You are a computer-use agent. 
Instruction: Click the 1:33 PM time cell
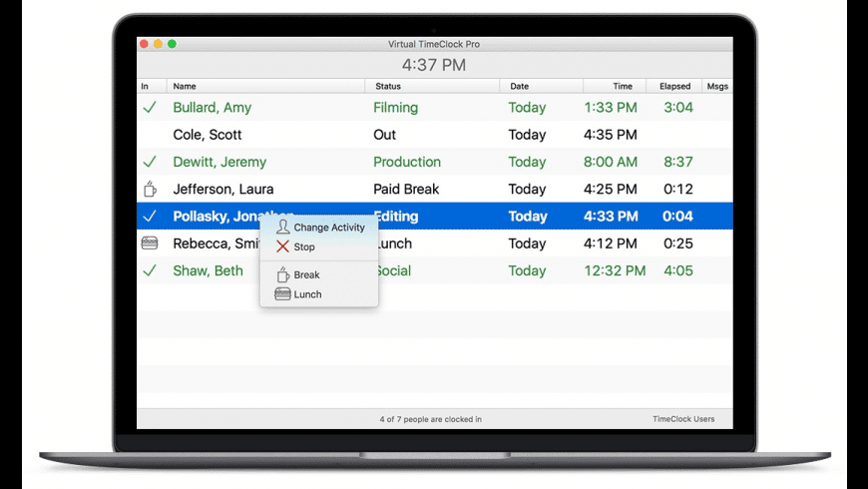(x=611, y=108)
